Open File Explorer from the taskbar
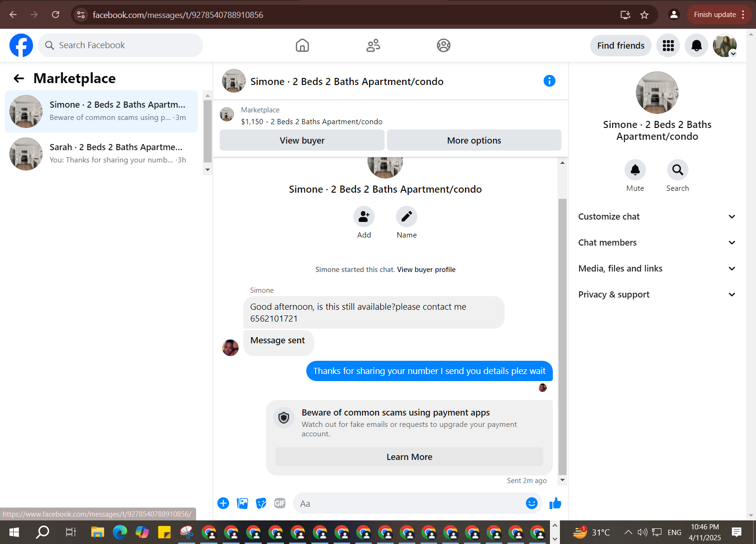756x544 pixels. point(98,532)
